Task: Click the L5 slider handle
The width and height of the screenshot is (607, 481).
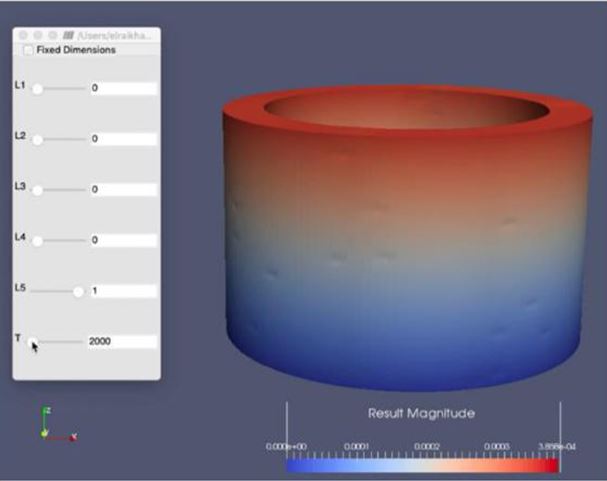Action: [x=78, y=292]
